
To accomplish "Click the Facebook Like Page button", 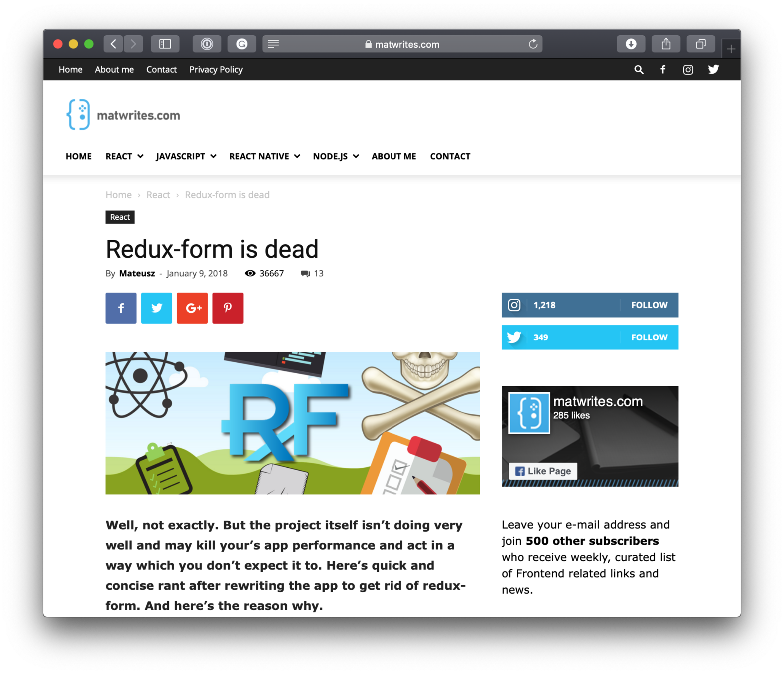I will pos(543,471).
